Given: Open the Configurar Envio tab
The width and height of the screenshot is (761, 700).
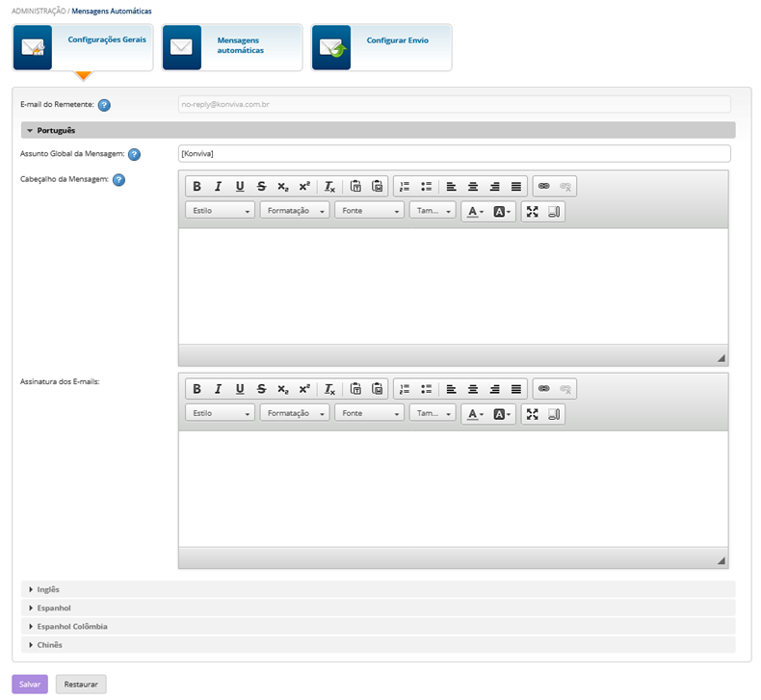Looking at the screenshot, I should coord(381,47).
